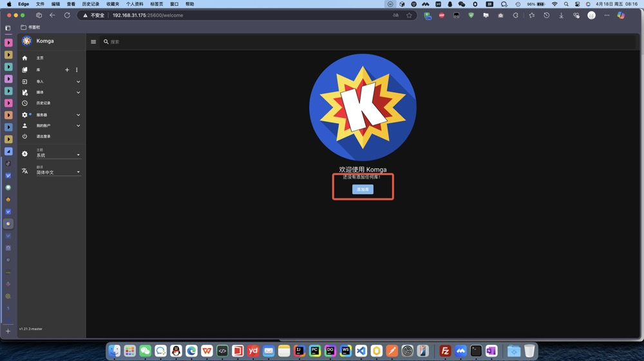Image resolution: width=644 pixels, height=361 pixels.
Task: Open Terminal from the Dock
Action: 476,351
